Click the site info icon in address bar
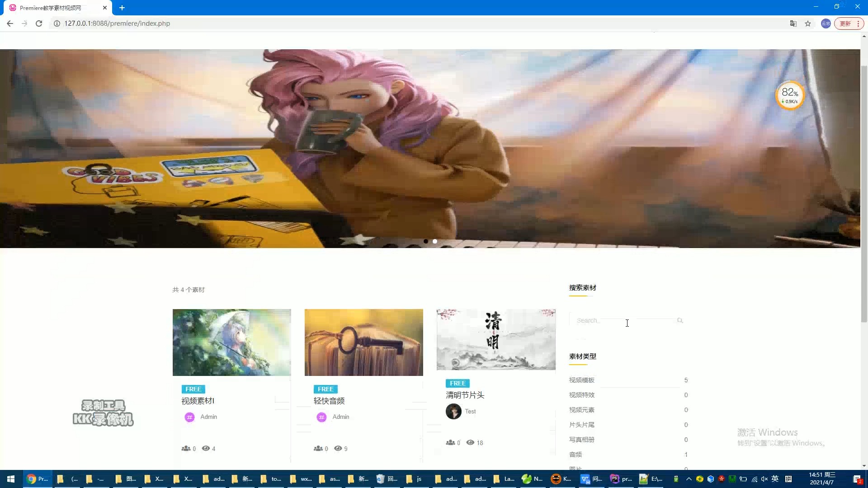868x488 pixels. coord(57,23)
